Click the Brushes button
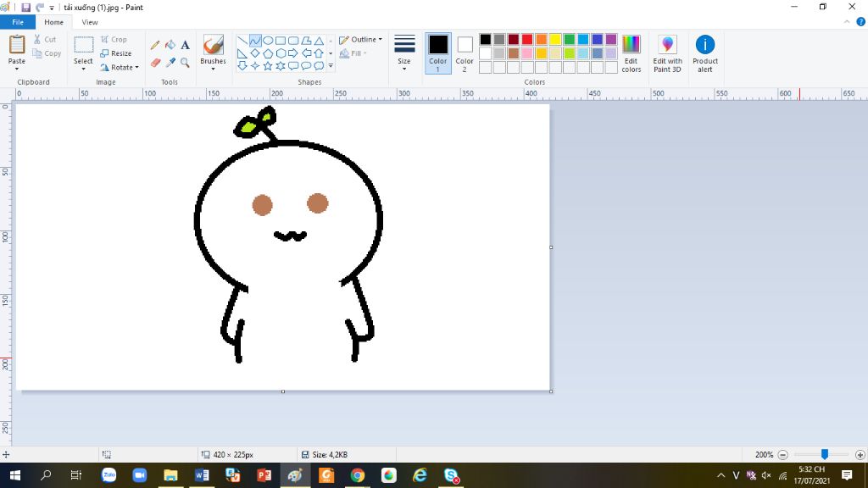Screen dimensions: 868x488 point(213,49)
